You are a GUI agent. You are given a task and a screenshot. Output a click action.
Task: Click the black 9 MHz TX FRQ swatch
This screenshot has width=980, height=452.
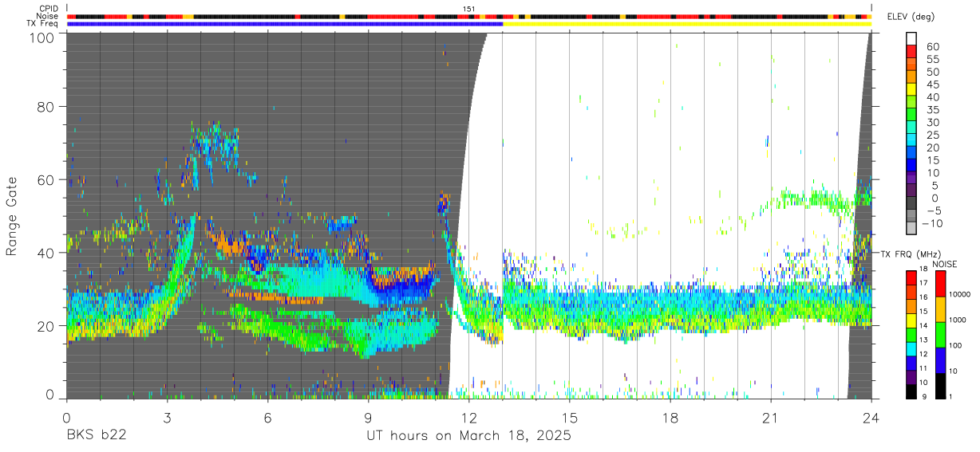click(911, 391)
